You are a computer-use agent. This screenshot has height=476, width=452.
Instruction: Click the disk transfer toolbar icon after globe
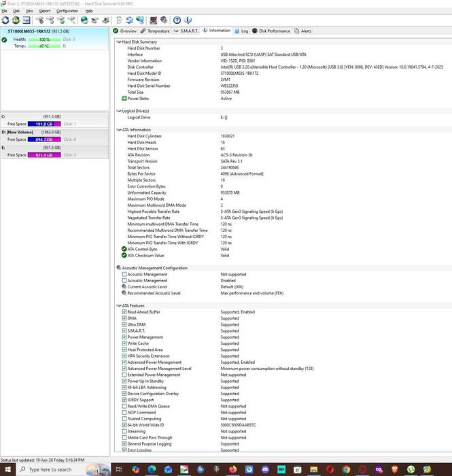tap(95, 20)
